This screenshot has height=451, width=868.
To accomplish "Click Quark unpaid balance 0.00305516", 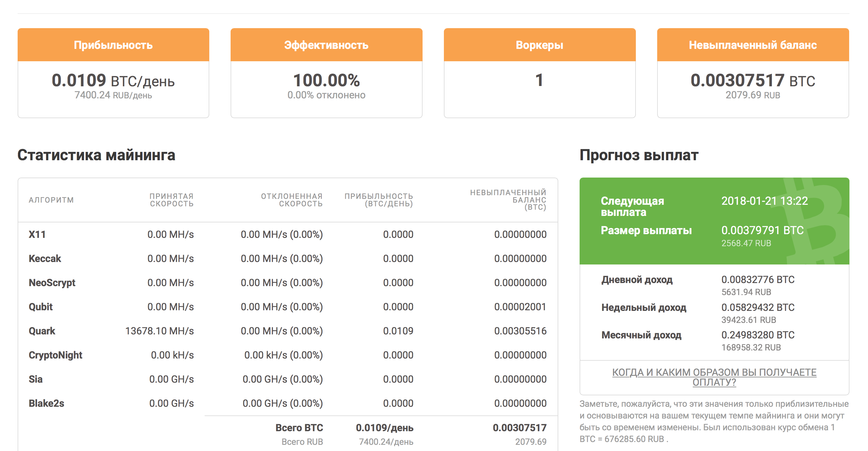I will point(520,331).
